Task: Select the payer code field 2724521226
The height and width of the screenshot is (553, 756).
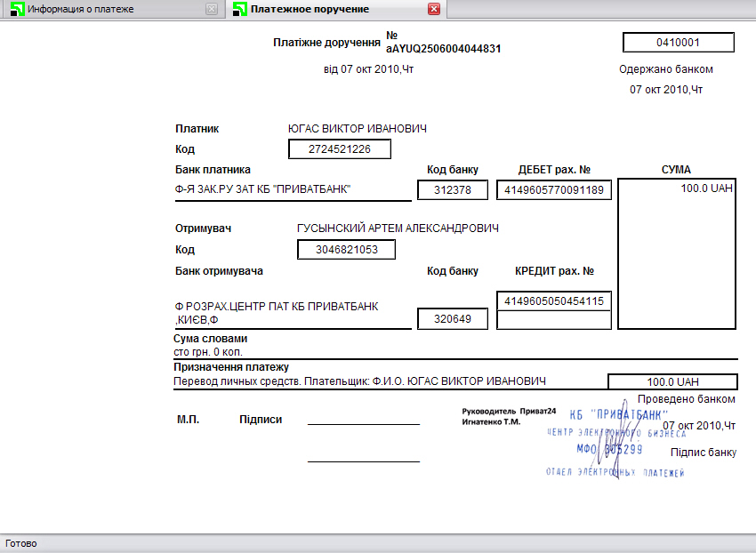Action: (340, 149)
